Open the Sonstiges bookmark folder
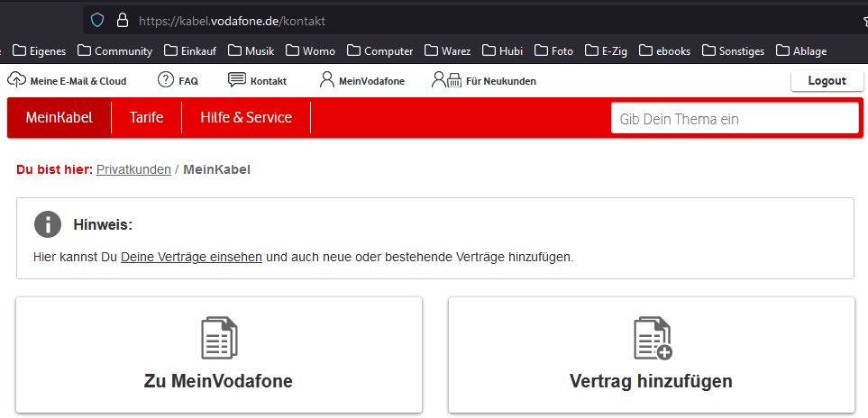 pos(733,50)
